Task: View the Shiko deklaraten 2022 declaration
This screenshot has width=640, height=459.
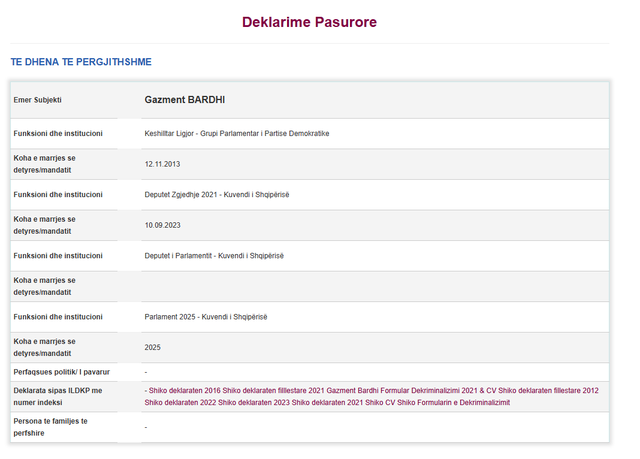Action: 180,403
